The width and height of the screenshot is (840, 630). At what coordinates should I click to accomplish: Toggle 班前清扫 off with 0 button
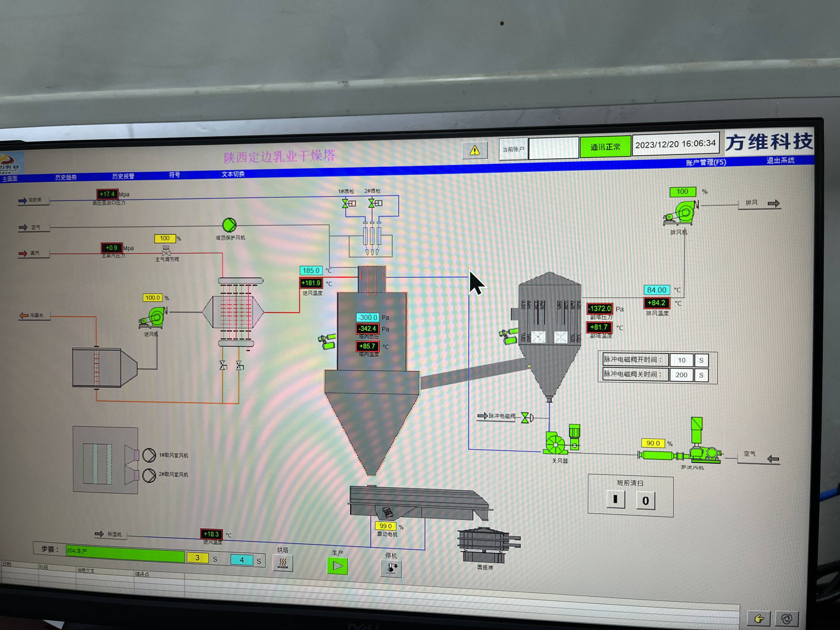click(x=645, y=501)
